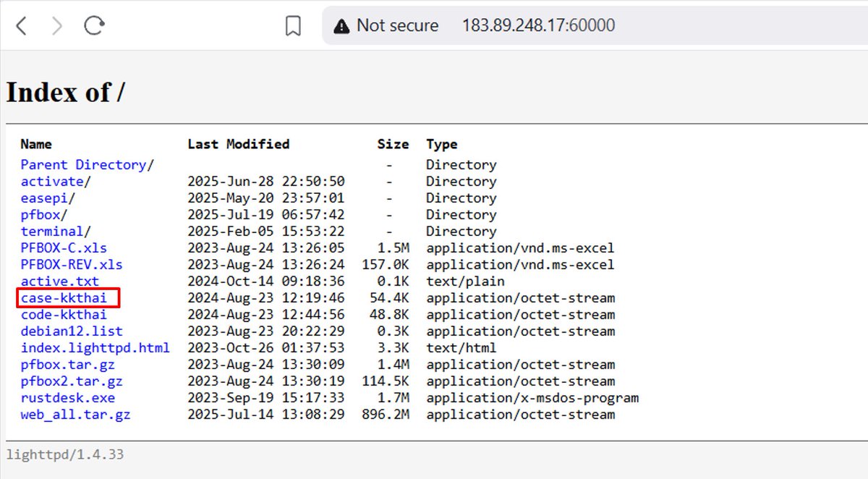868x479 pixels.
Task: Click the 2025-Feb-05 15:53:22 timestamp
Action: point(266,232)
